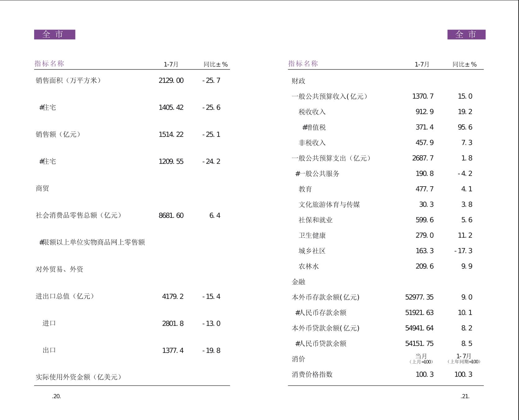
Task: Select the 财政 section heading
Action: tap(299, 81)
